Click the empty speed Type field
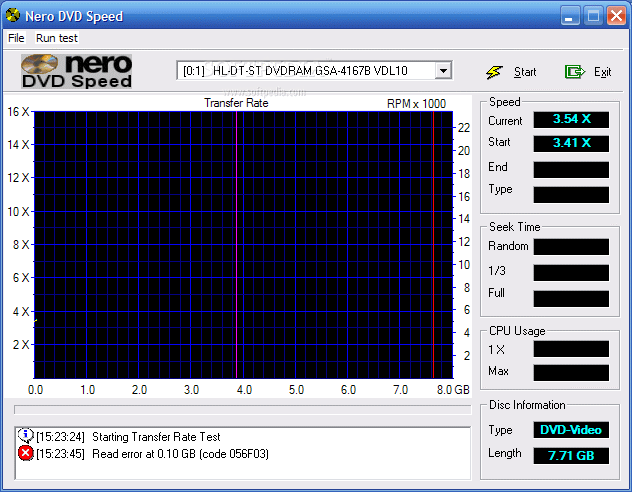The image size is (632, 492). pos(571,195)
